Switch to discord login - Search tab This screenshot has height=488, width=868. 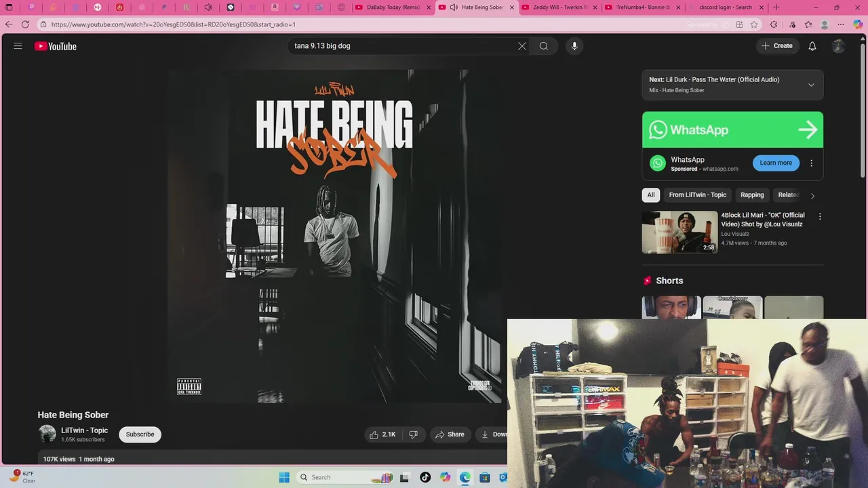726,7
